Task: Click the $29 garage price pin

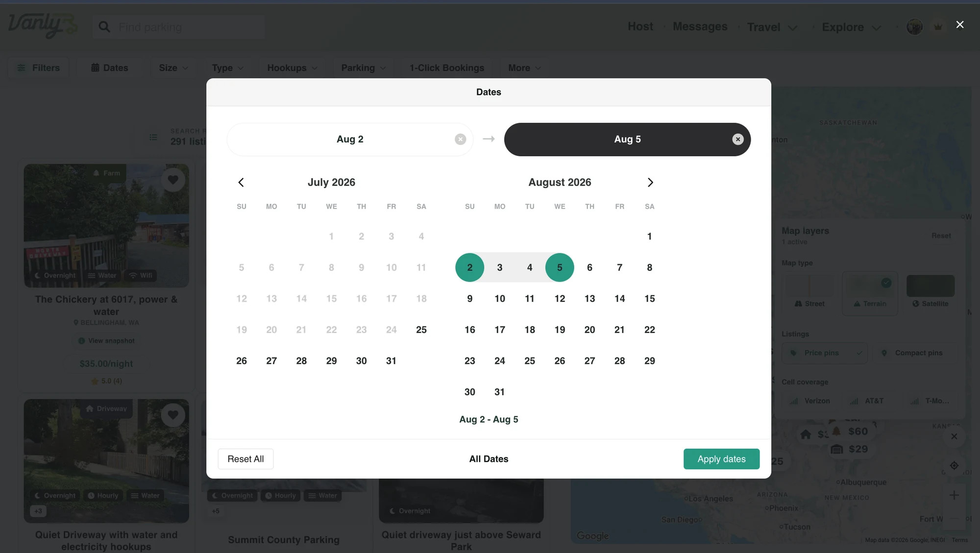Action: coord(850,449)
